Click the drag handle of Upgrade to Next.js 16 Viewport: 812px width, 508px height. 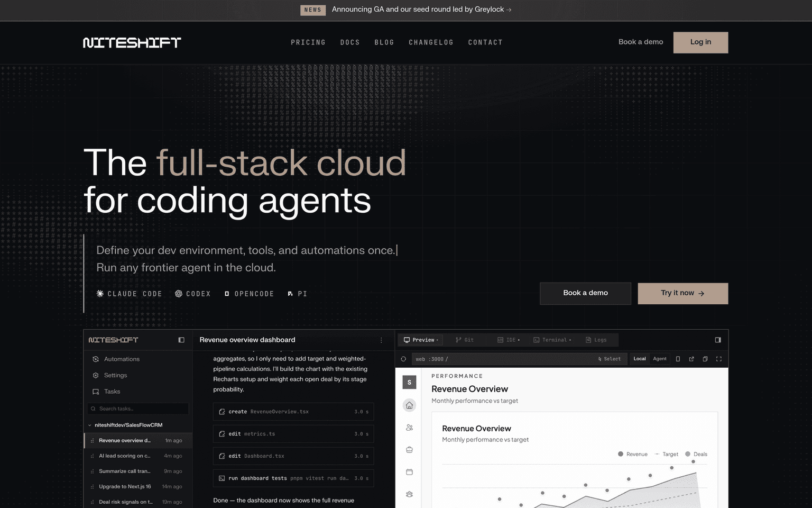coord(93,487)
